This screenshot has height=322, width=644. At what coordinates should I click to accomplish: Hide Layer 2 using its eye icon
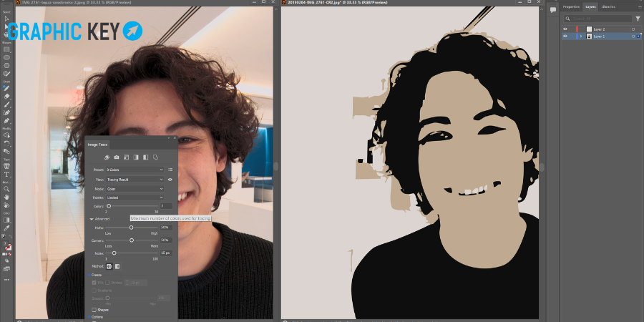click(565, 29)
